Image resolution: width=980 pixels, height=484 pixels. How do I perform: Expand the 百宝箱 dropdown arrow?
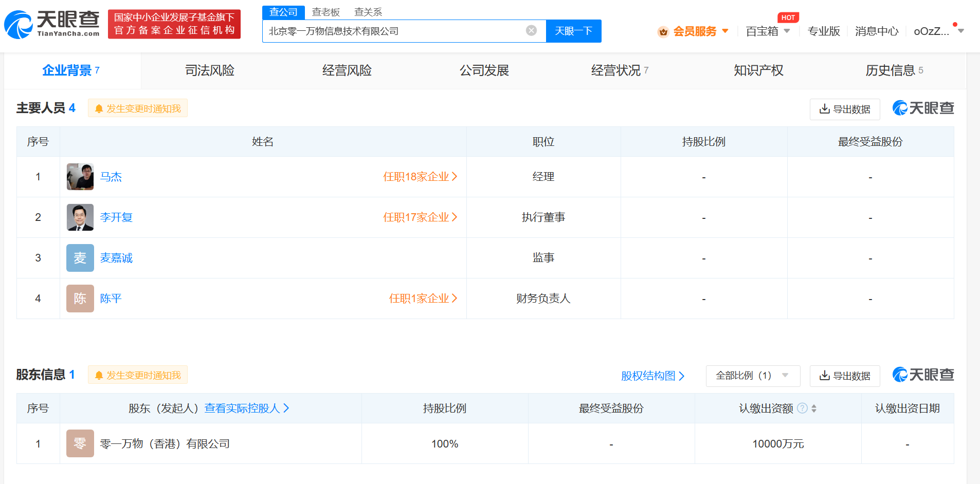click(x=787, y=31)
